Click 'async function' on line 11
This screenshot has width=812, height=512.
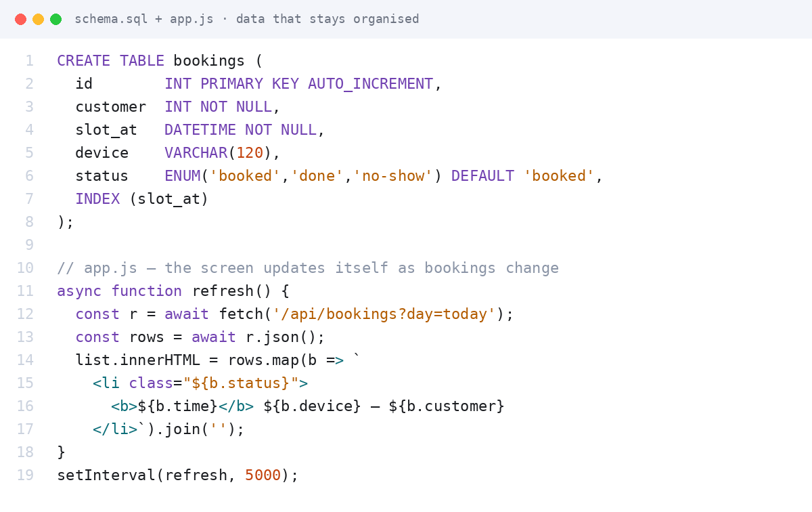click(x=119, y=291)
